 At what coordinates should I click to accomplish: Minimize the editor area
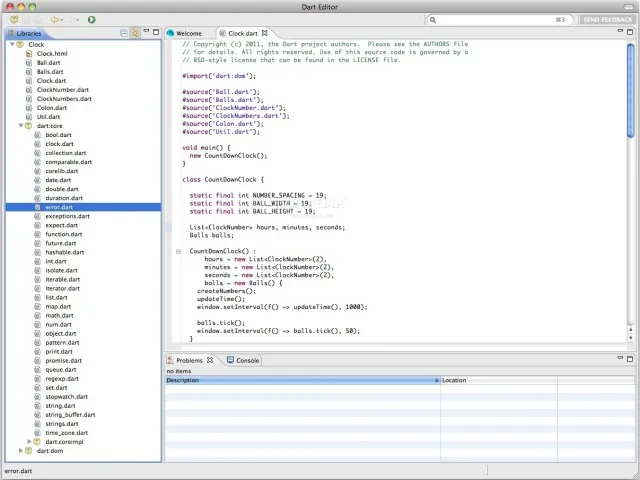(620, 31)
